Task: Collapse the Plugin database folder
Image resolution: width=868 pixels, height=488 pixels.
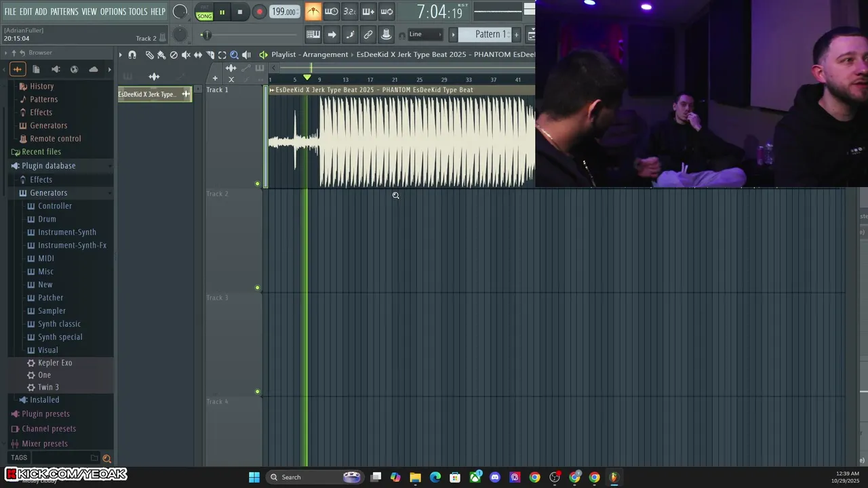Action: (x=48, y=165)
